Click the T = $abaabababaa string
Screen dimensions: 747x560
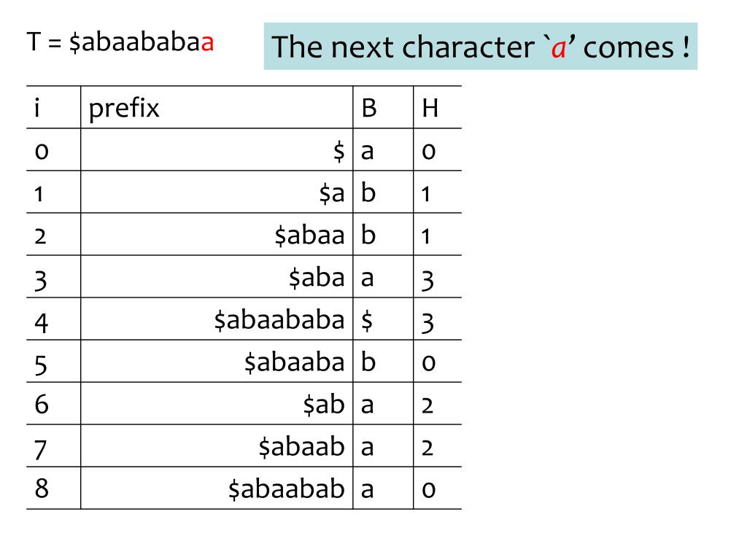pyautogui.click(x=120, y=42)
